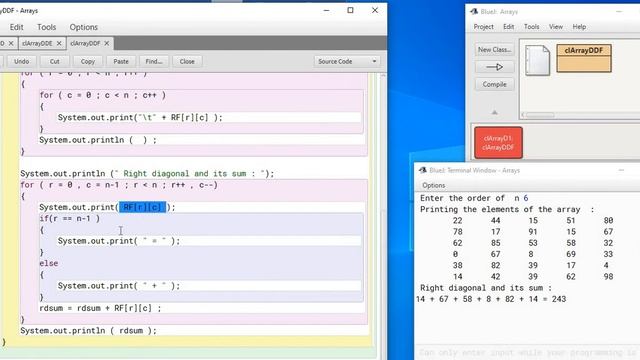Click the 'Enter the order of n 6' terminal line
Viewport: 640px width, 360px height.
[474, 198]
